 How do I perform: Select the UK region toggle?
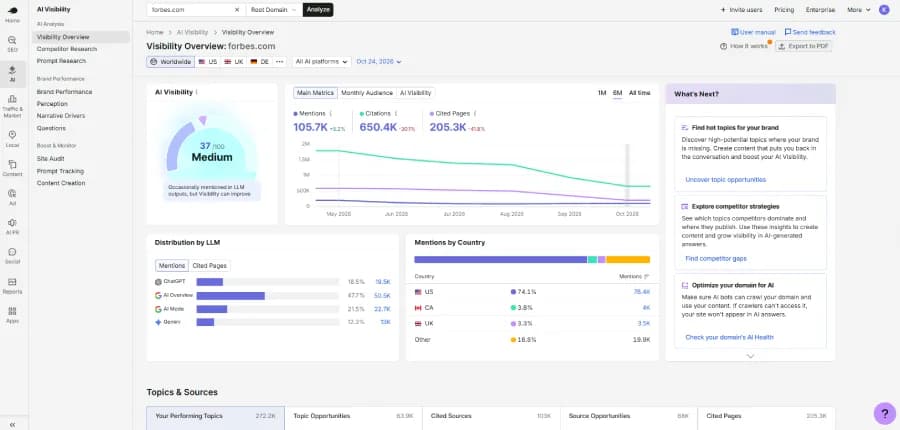(234, 61)
